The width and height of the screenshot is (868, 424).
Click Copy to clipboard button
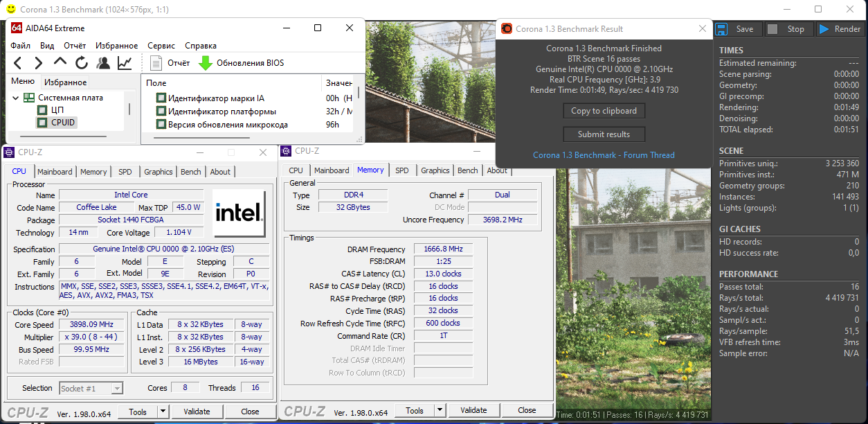point(604,111)
